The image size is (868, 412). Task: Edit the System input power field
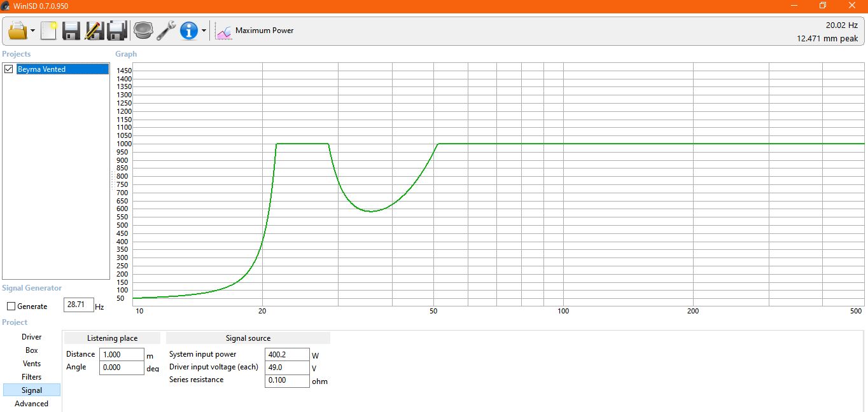[x=287, y=354]
